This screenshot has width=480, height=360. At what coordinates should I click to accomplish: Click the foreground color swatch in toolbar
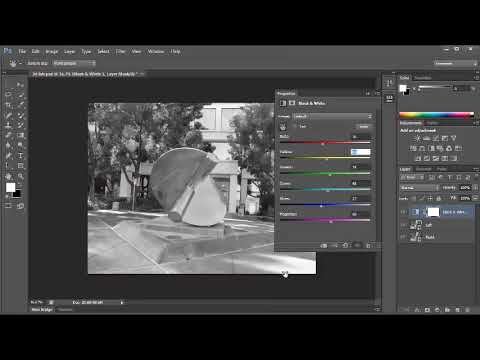pyautogui.click(x=10, y=188)
